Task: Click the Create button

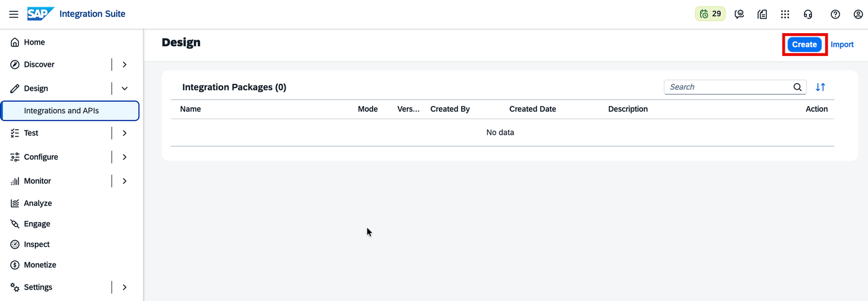Action: pyautogui.click(x=805, y=45)
